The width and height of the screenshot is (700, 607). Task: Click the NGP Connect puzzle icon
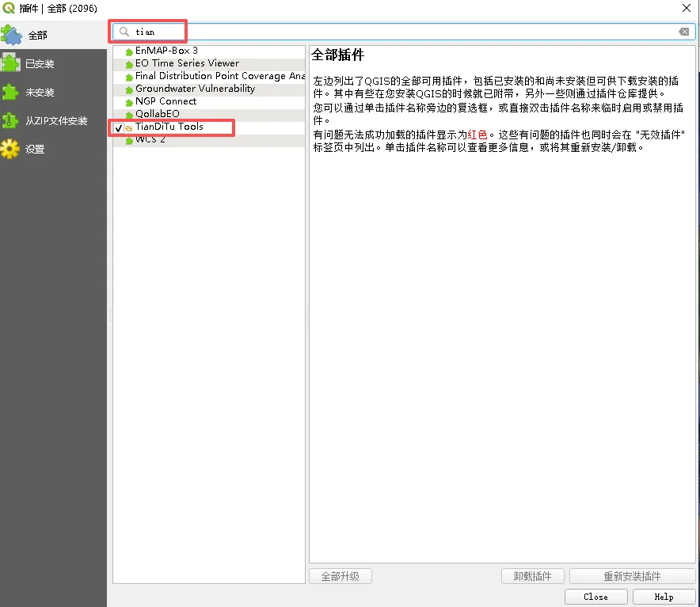[129, 102]
